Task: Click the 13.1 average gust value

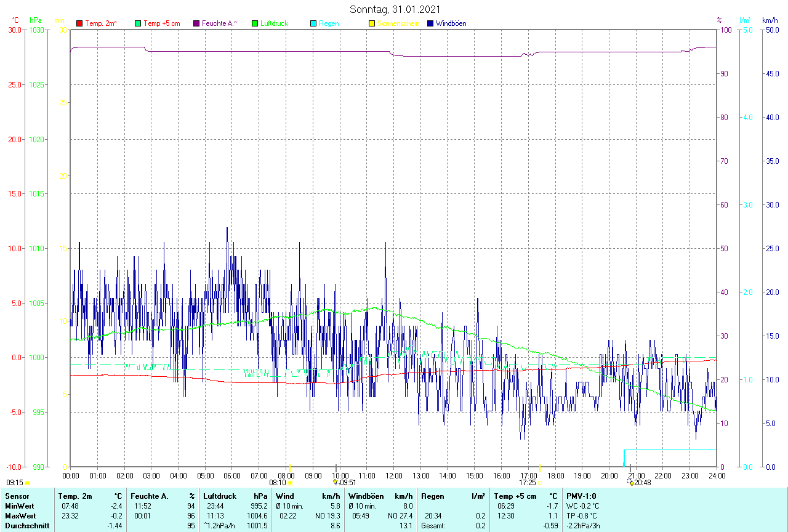Action: pyautogui.click(x=407, y=526)
